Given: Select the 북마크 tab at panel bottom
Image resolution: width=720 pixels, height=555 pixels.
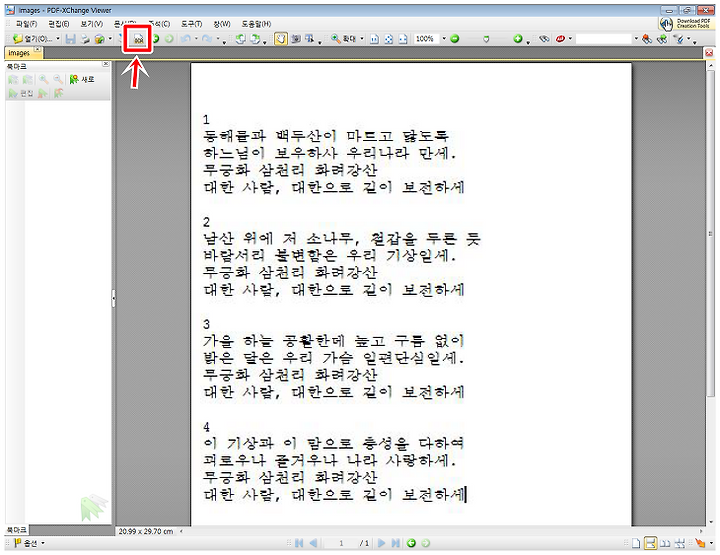Looking at the screenshot, I should (17, 530).
